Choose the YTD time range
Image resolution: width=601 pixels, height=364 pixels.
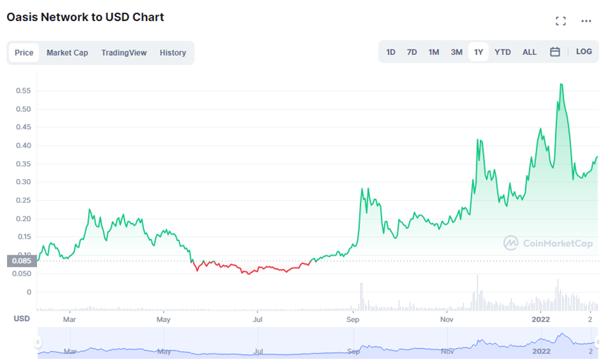(x=502, y=52)
